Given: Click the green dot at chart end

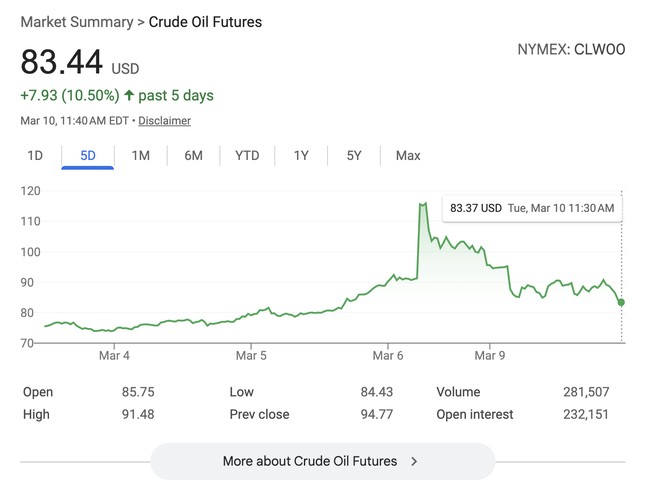Looking at the screenshot, I should pyautogui.click(x=622, y=302).
